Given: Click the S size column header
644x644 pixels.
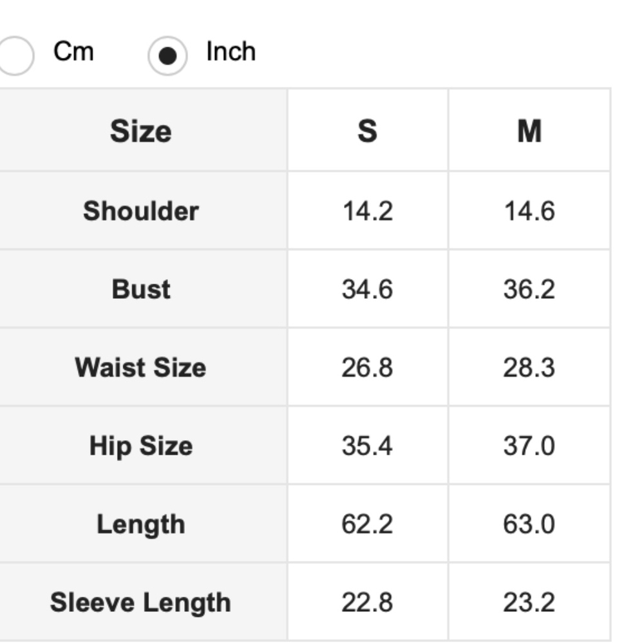Looking at the screenshot, I should [367, 131].
